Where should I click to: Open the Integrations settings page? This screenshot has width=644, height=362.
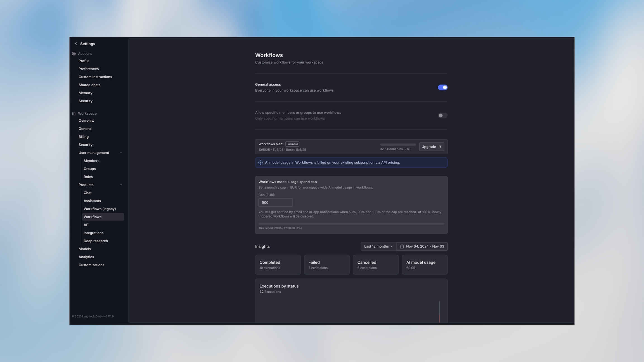[93, 233]
